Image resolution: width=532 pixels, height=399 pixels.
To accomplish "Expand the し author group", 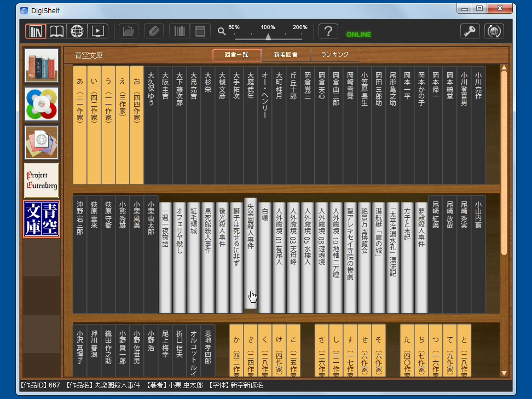I will point(336,350).
